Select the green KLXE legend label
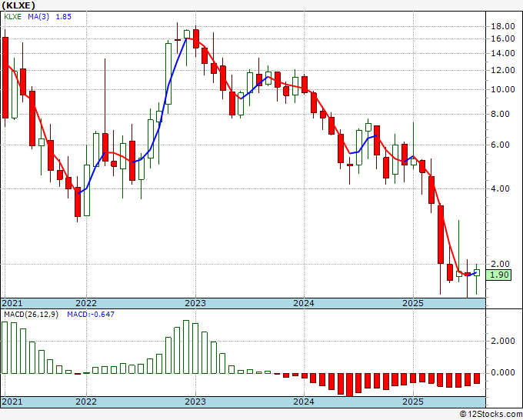The height and width of the screenshot is (420, 523). 12,17
